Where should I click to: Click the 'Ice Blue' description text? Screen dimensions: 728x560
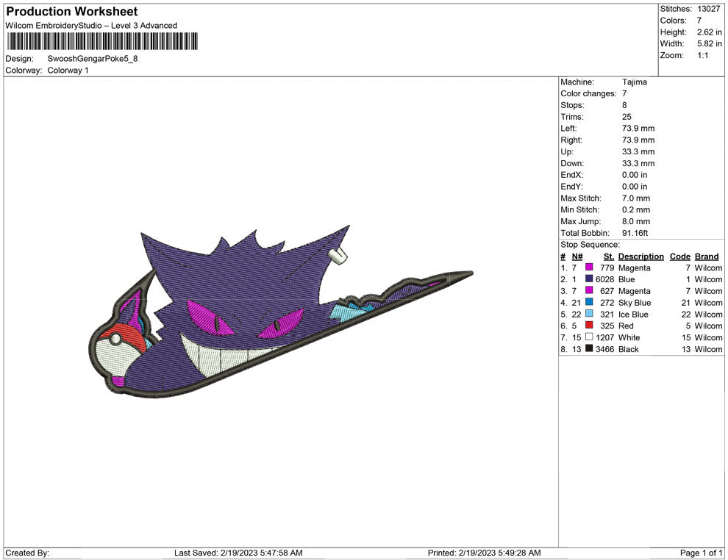633,314
